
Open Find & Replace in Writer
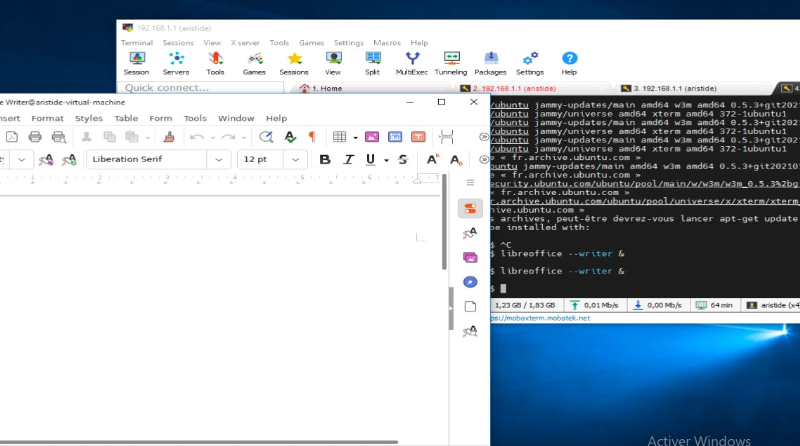point(266,137)
